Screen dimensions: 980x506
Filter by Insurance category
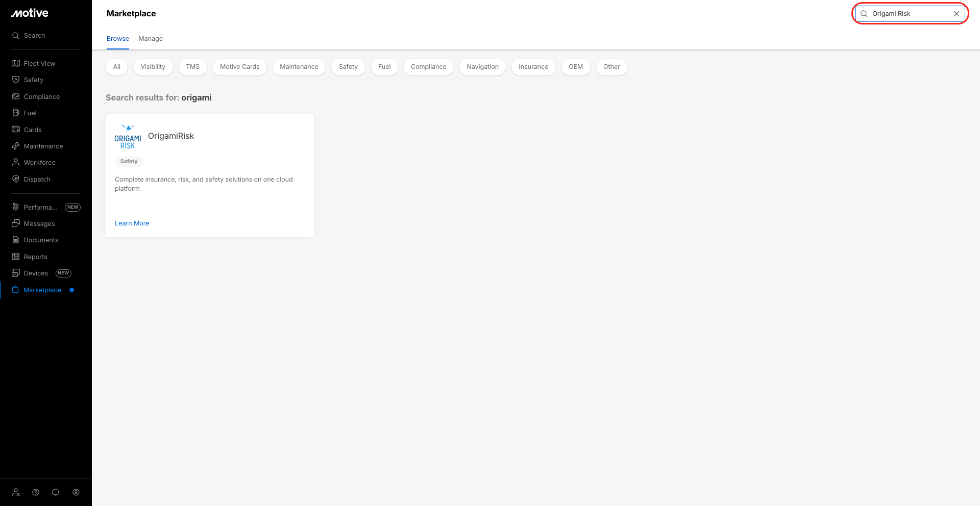click(533, 67)
